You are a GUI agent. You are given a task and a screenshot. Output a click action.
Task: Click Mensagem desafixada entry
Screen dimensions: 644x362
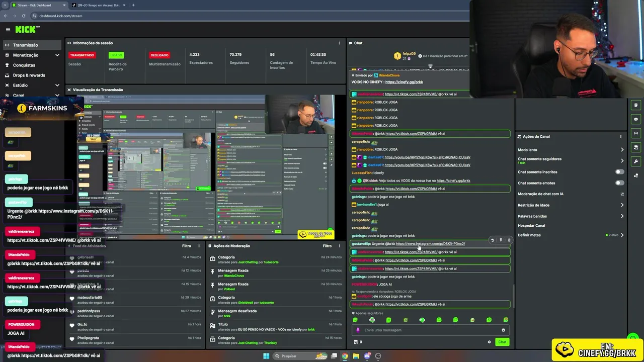pos(276,313)
